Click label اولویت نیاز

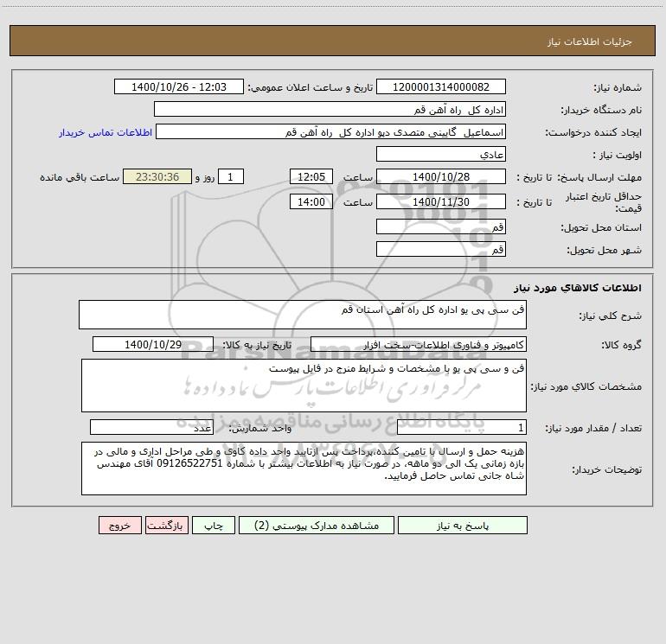coord(618,155)
